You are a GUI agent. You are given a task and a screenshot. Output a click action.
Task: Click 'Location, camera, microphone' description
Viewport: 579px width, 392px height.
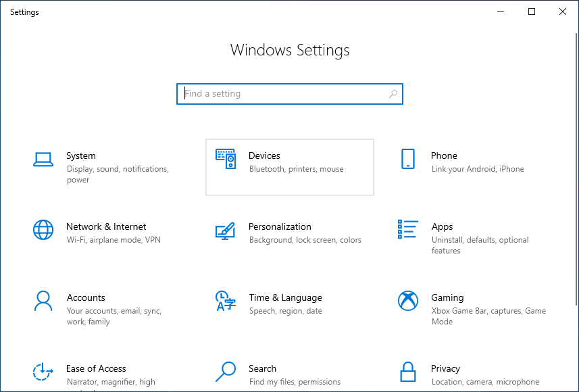tap(486, 382)
